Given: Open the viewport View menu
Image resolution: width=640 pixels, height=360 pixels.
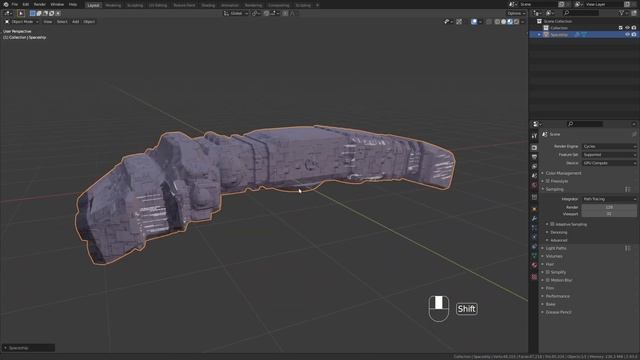Looking at the screenshot, I should (x=48, y=22).
